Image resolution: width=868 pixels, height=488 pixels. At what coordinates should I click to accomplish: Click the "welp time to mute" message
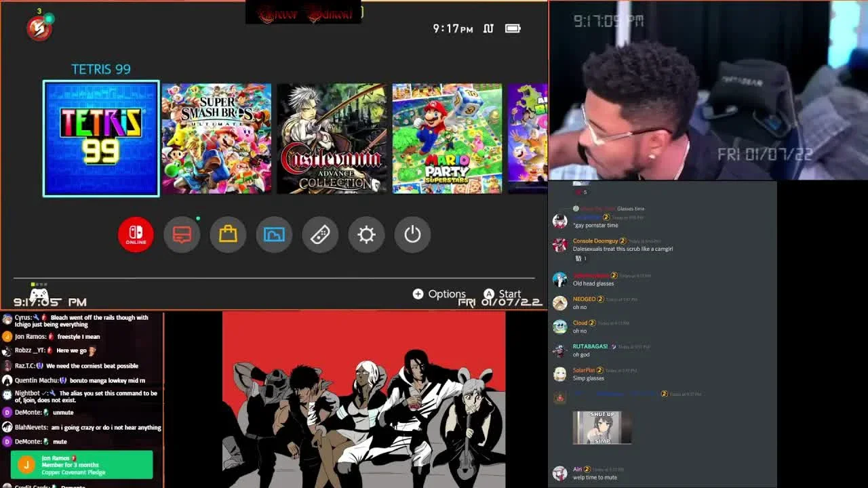595,477
